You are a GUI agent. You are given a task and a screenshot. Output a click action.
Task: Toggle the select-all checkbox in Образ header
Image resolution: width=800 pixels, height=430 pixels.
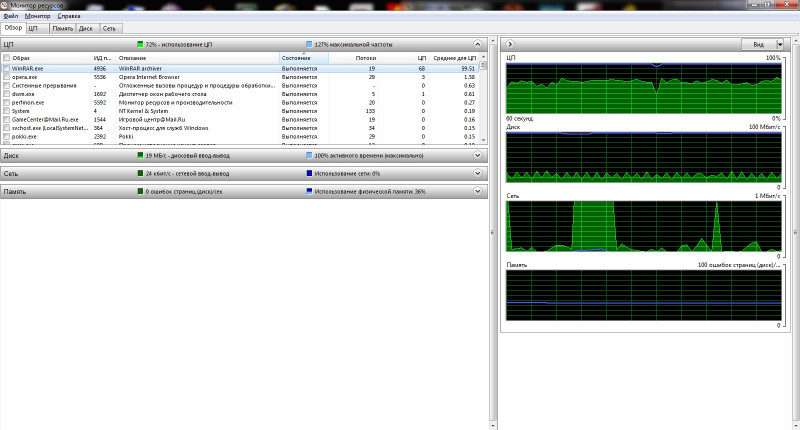[7, 59]
